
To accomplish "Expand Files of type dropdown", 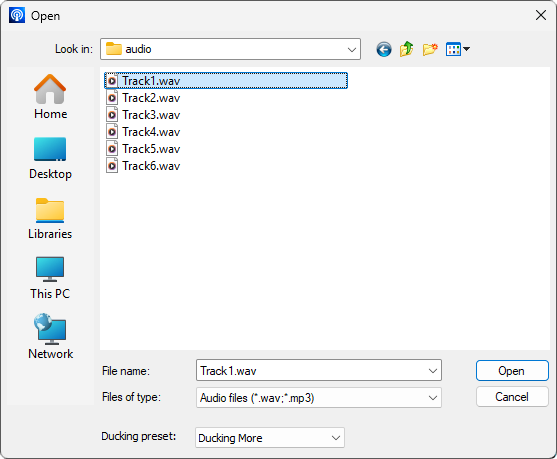I will pyautogui.click(x=433, y=398).
